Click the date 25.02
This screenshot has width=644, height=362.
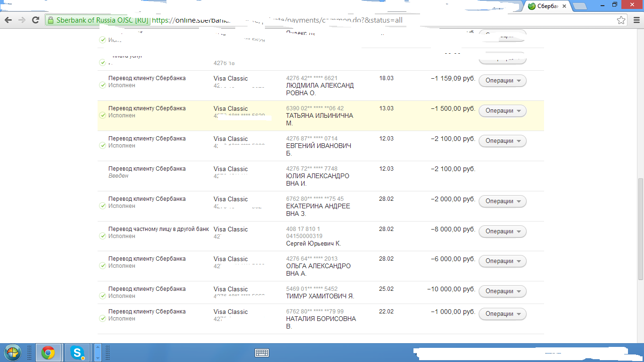point(386,289)
